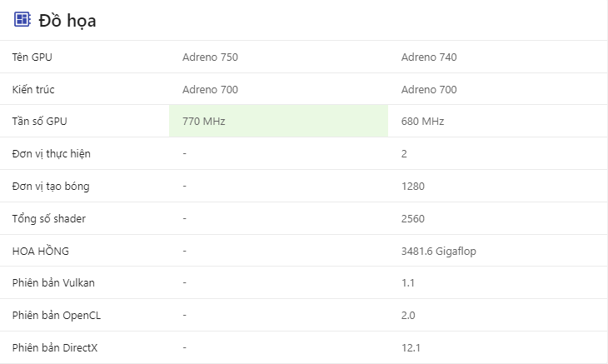The height and width of the screenshot is (364, 608).
Task: Click the "Đơn vị thực hiện" label
Action: (x=52, y=154)
